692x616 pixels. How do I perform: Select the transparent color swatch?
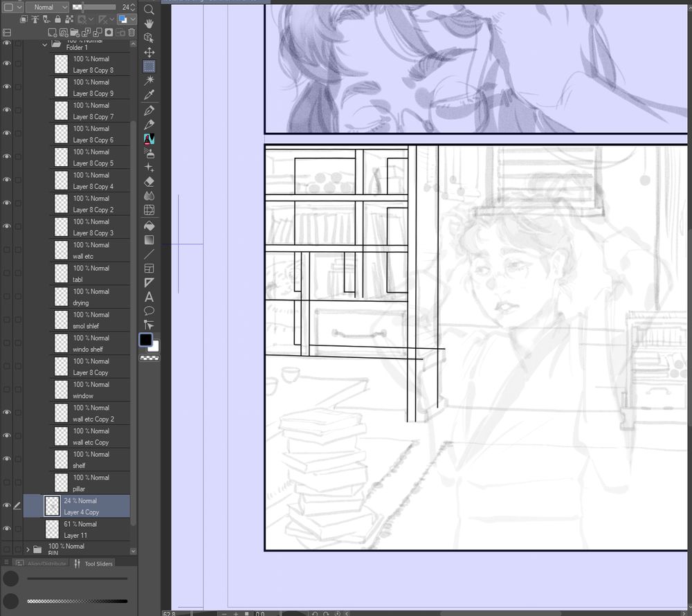(149, 359)
